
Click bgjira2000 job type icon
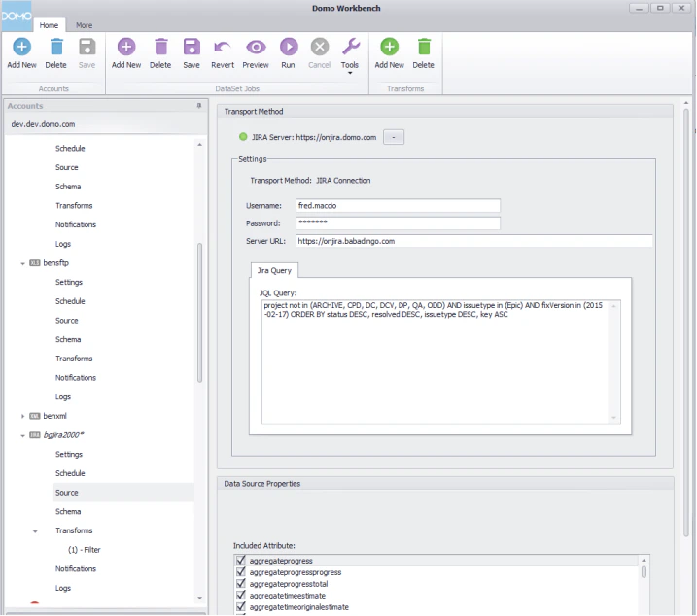point(35,435)
